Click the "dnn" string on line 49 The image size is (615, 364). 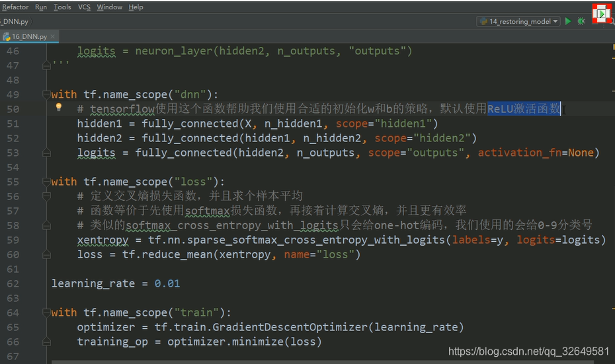[x=190, y=94]
